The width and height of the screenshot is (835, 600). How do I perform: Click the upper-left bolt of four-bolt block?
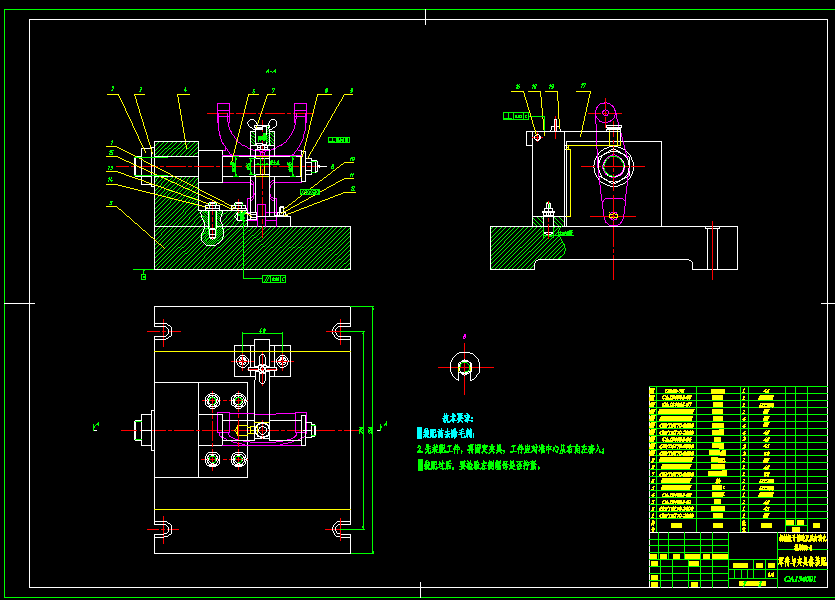(212, 400)
